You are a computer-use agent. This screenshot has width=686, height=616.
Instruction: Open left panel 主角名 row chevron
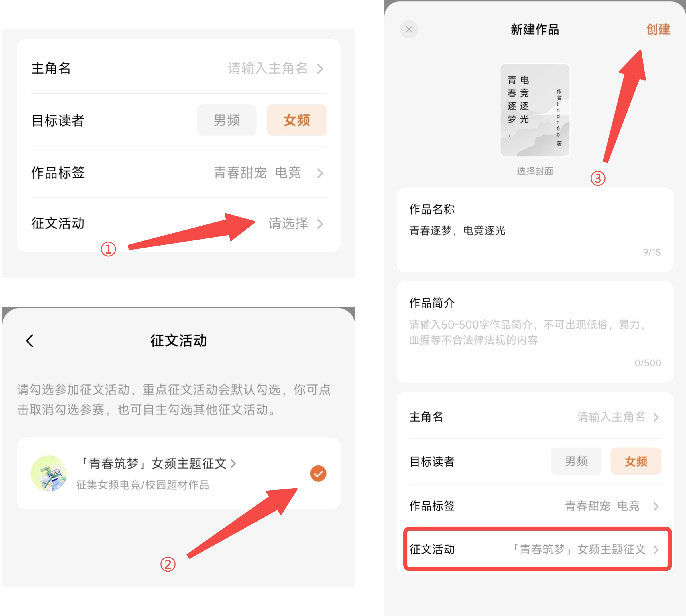320,69
